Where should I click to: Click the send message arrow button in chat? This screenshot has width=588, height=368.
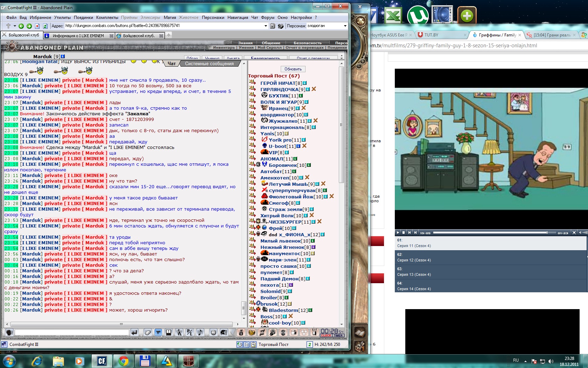coord(134,332)
